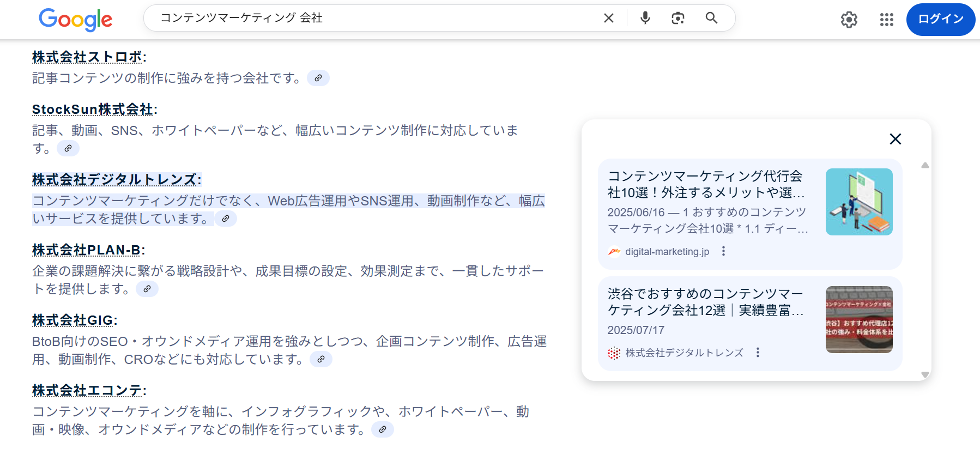Click the panel scrollbar down arrow
The width and height of the screenshot is (980, 455).
point(925,374)
